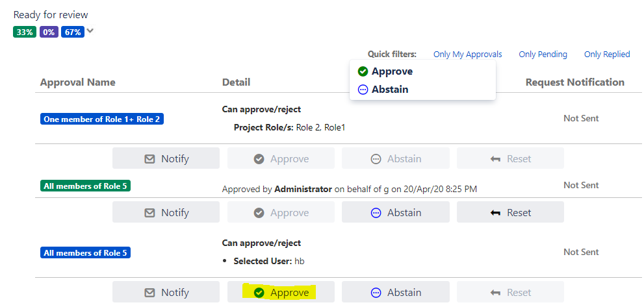Click the Approval Name column header
This screenshot has height=307, width=644.
tap(77, 82)
